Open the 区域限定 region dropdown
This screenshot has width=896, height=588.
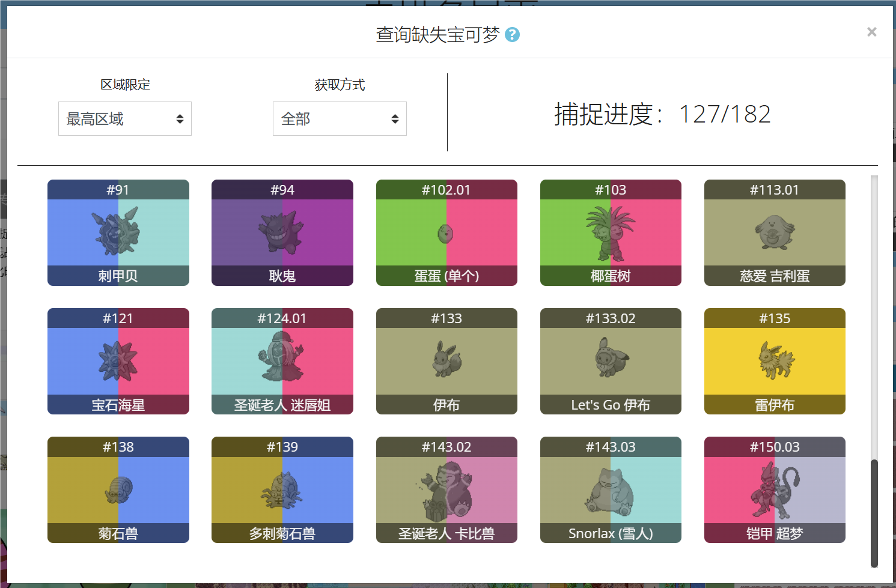(125, 119)
